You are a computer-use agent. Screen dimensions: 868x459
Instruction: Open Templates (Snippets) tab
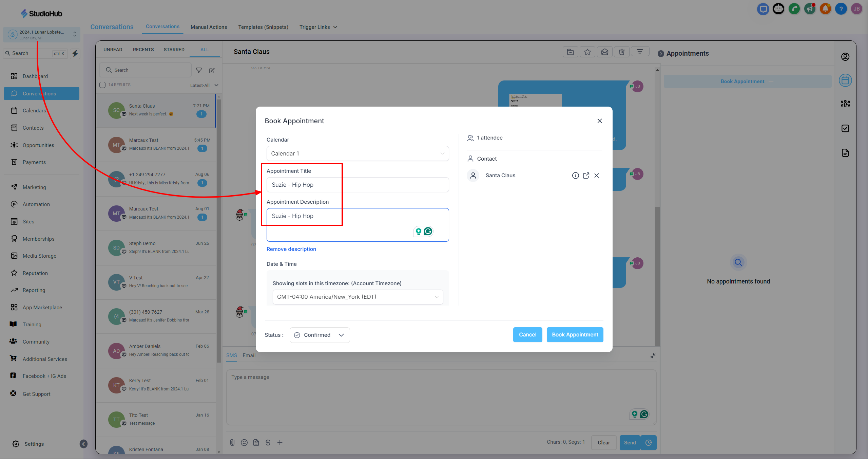tap(263, 27)
